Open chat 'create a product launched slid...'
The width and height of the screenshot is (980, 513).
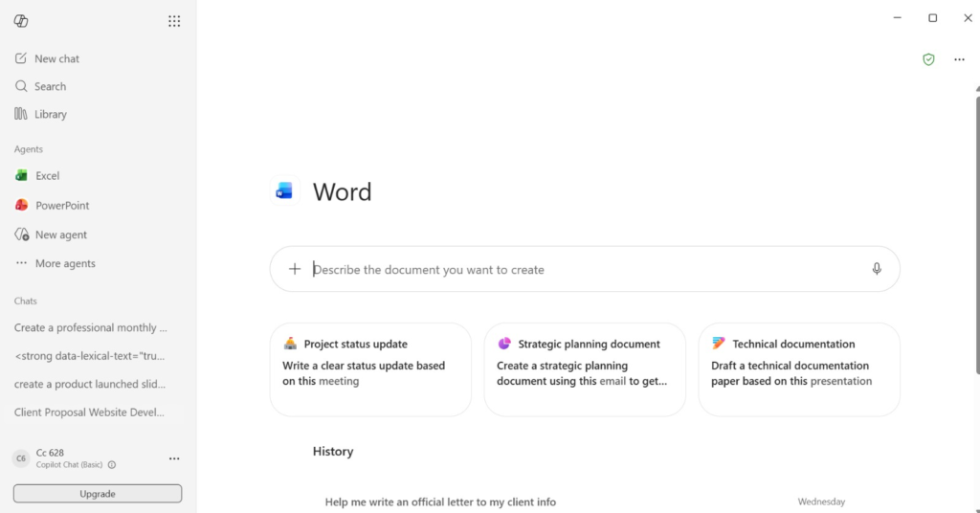point(90,384)
